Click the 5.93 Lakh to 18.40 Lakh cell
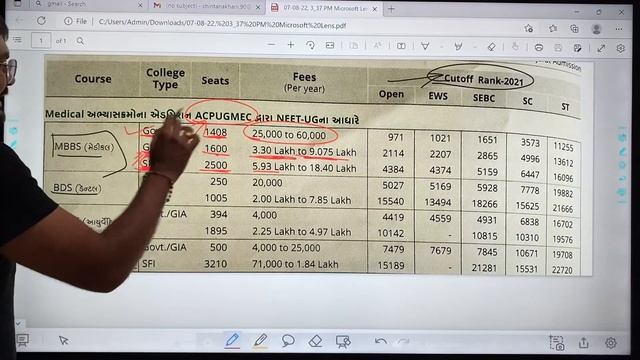640x360 pixels. (304, 168)
